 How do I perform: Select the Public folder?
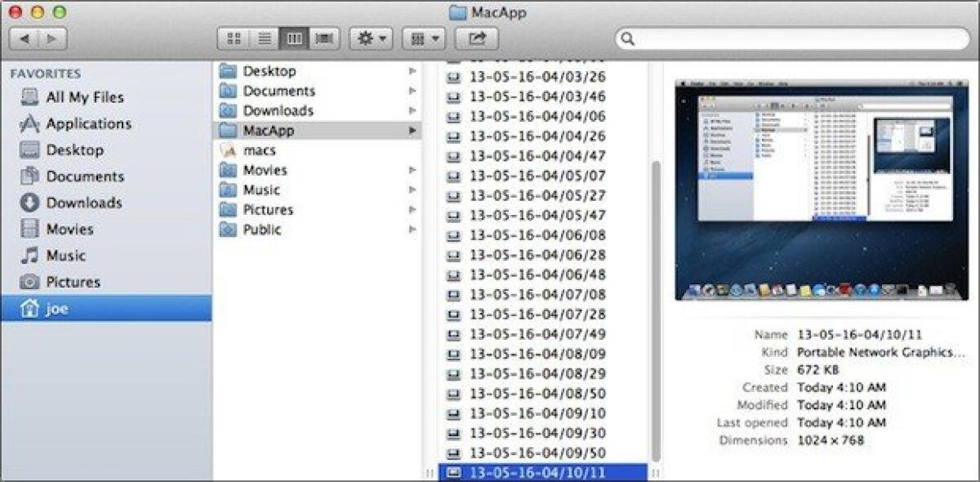point(263,230)
